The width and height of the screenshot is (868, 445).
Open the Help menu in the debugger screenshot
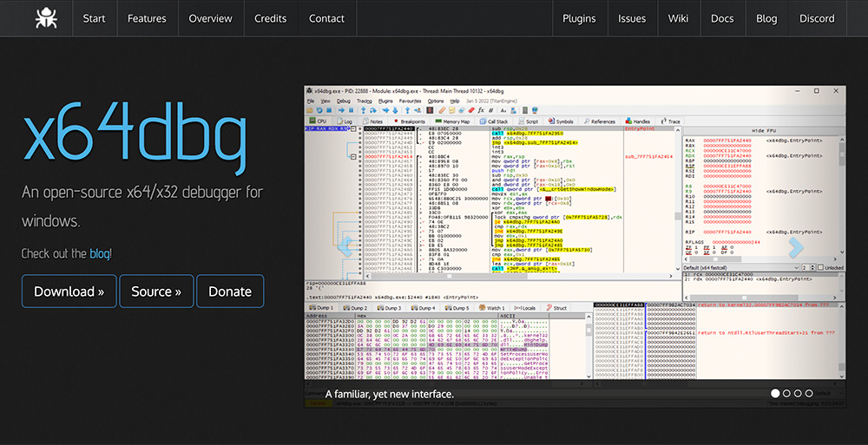click(455, 101)
